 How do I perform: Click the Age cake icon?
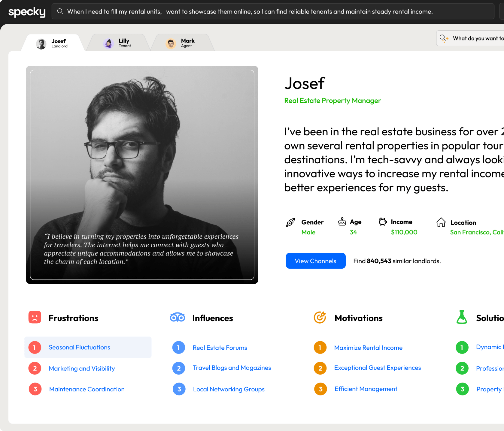coord(342,222)
